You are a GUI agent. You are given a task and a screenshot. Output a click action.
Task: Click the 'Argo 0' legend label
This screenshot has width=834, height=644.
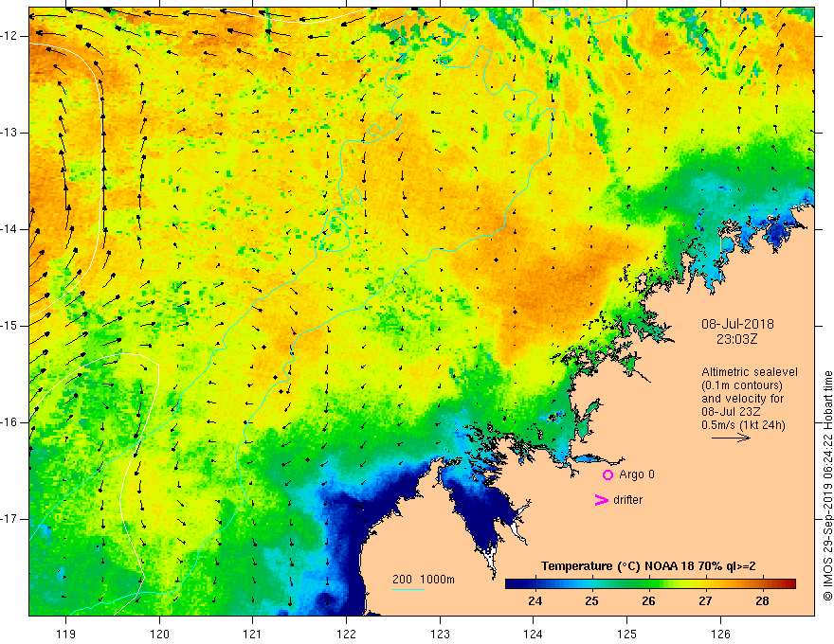[x=637, y=474]
